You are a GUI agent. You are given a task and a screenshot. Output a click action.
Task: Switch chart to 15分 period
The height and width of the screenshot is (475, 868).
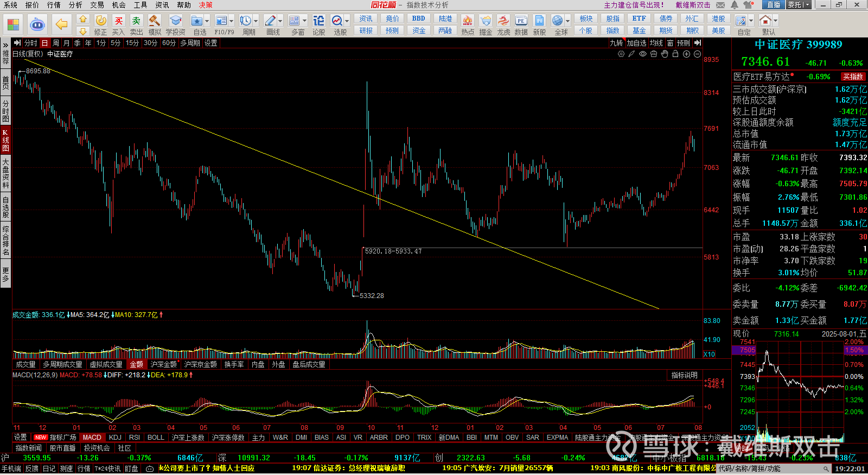tap(132, 43)
